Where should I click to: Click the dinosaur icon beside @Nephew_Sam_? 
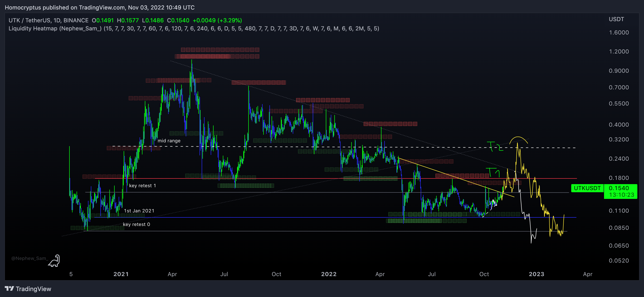[54, 261]
